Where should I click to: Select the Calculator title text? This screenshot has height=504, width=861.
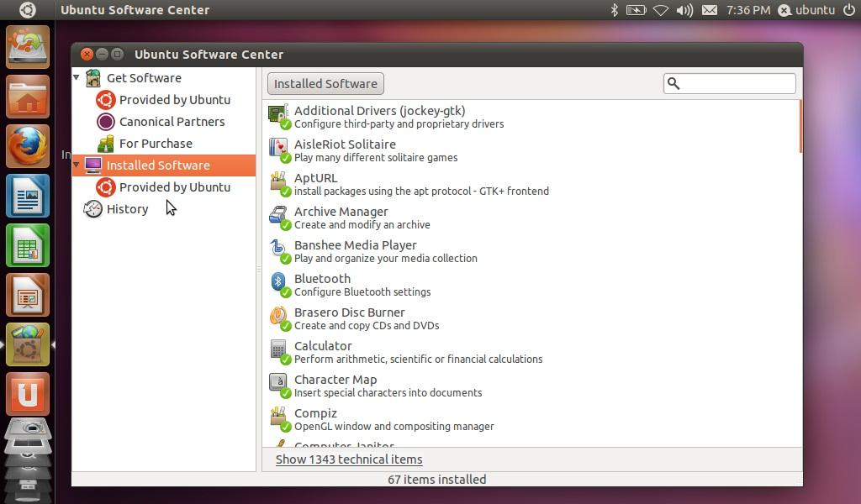(323, 345)
